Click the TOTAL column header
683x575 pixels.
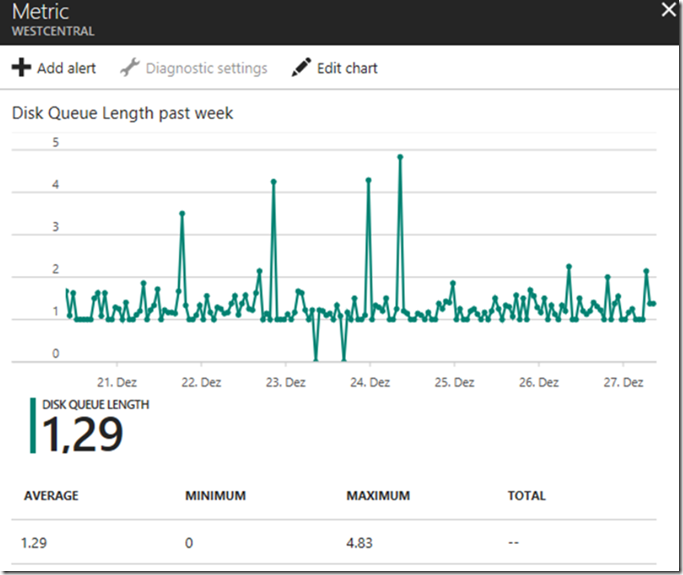point(527,496)
